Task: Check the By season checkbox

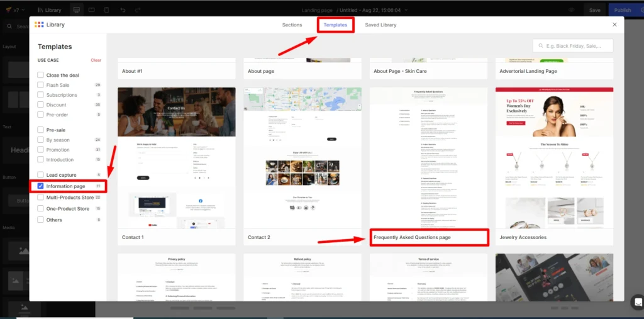Action: coord(40,139)
